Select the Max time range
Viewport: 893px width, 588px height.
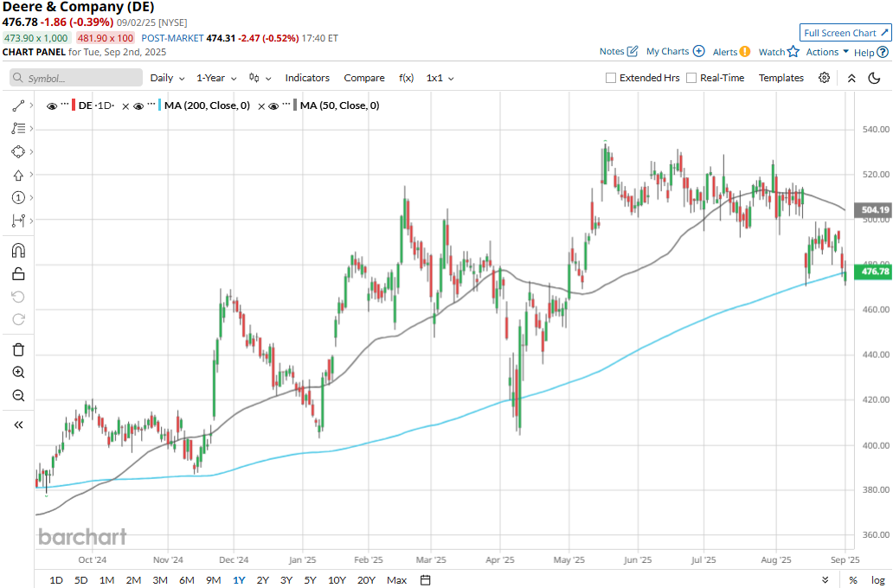pos(397,580)
